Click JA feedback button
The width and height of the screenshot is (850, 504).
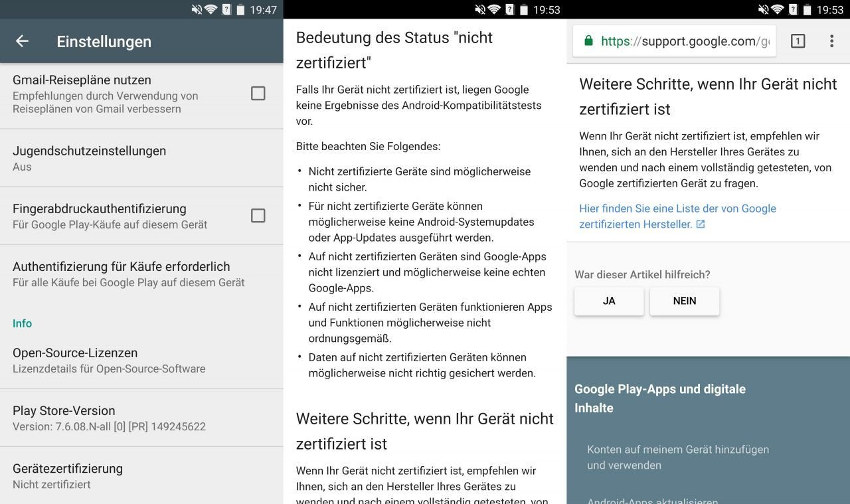[x=609, y=301]
